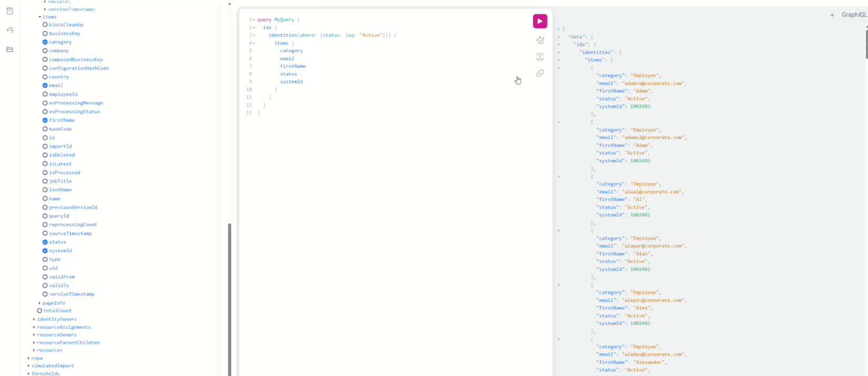Enable the composedBusinessKey field

click(x=45, y=60)
